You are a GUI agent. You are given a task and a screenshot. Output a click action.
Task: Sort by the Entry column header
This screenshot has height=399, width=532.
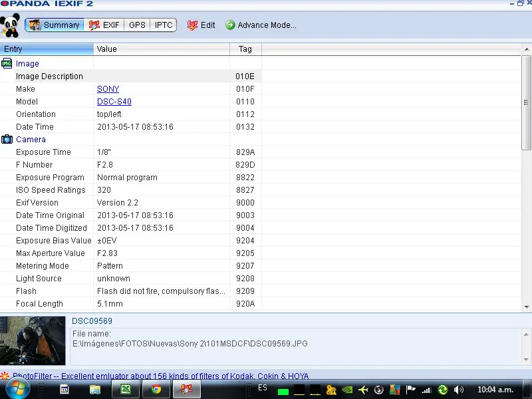(47, 49)
